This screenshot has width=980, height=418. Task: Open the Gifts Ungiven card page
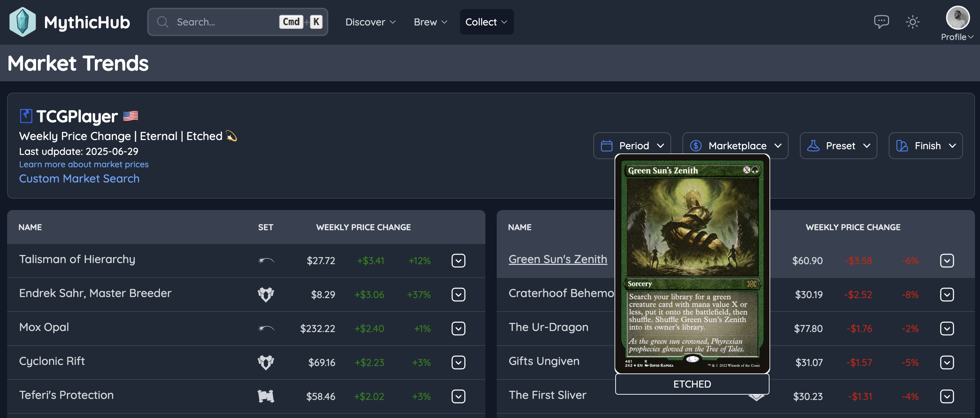[x=544, y=361]
